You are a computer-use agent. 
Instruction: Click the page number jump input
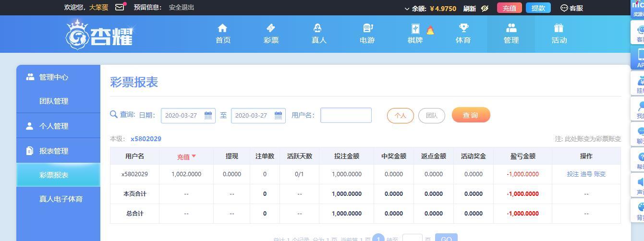[412, 238]
